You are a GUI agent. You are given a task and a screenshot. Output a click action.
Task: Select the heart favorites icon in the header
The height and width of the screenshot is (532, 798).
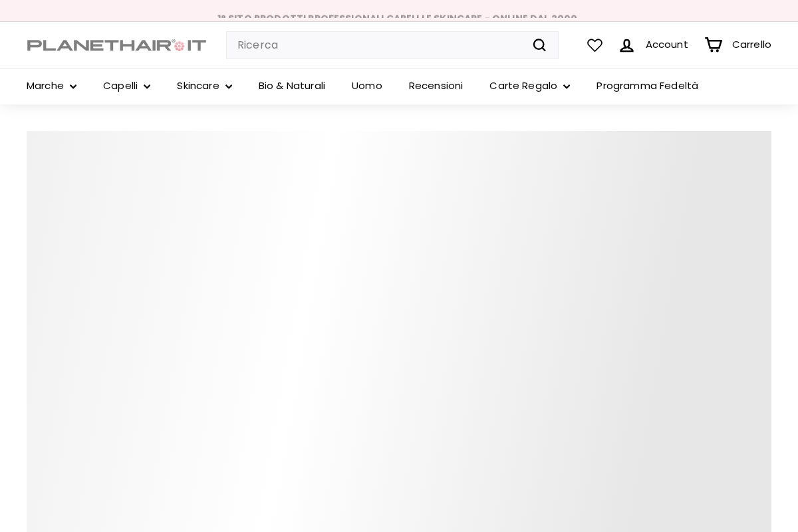tap(595, 45)
